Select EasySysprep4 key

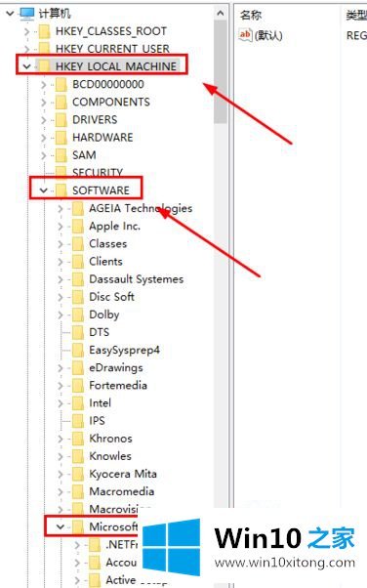[x=125, y=351]
